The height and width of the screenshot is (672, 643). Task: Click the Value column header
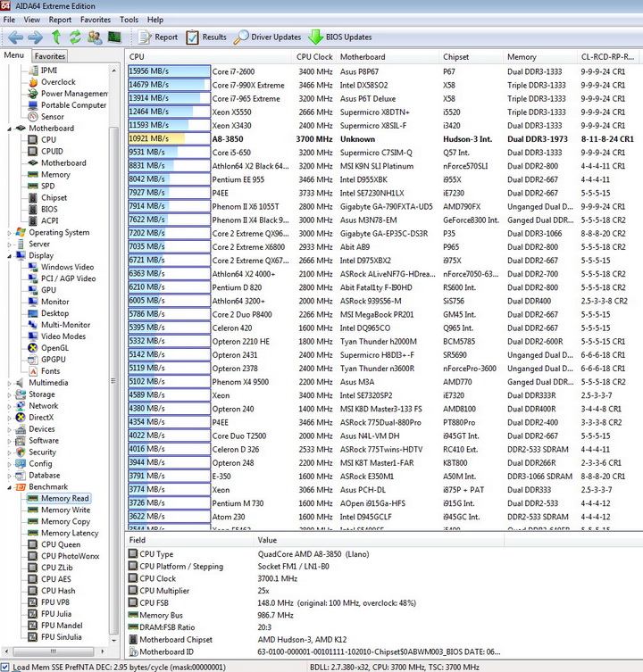click(379, 540)
